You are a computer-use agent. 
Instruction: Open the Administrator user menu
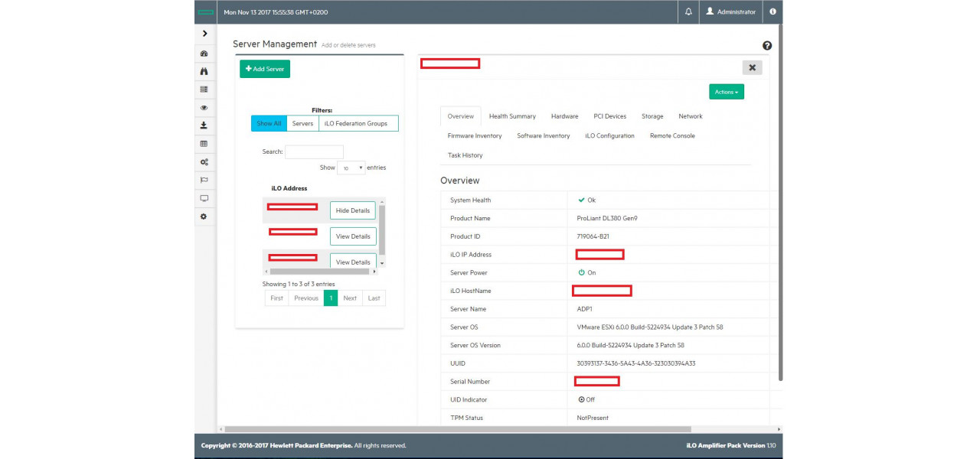tap(731, 12)
